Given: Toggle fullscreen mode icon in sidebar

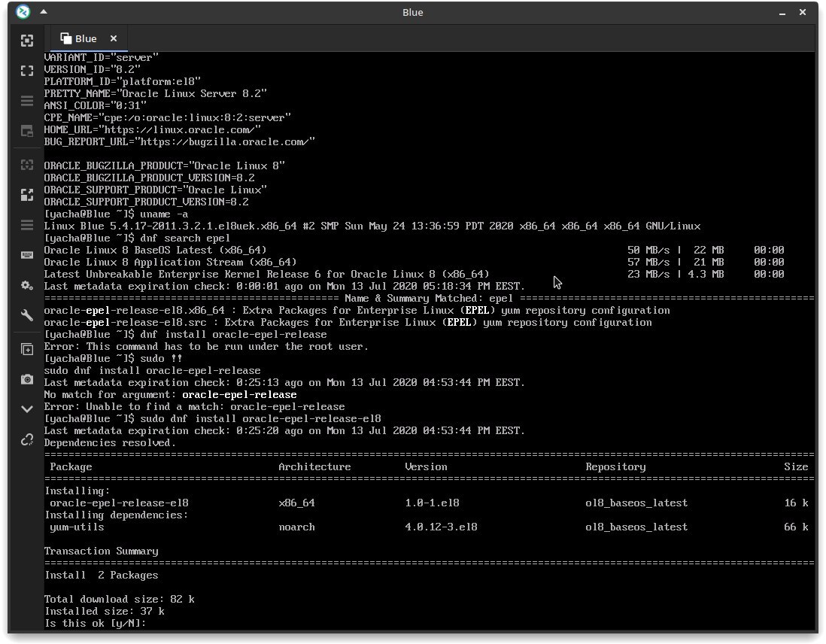Looking at the screenshot, I should tap(27, 71).
